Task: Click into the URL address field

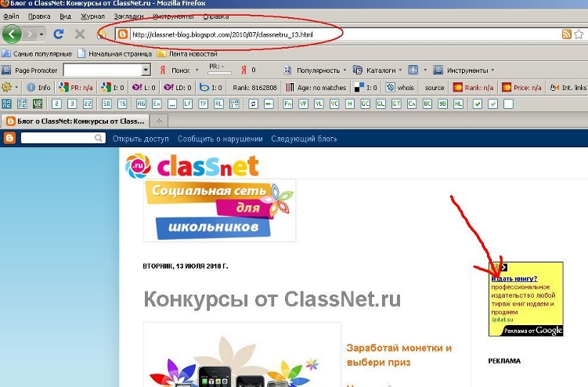Action: click(x=345, y=34)
